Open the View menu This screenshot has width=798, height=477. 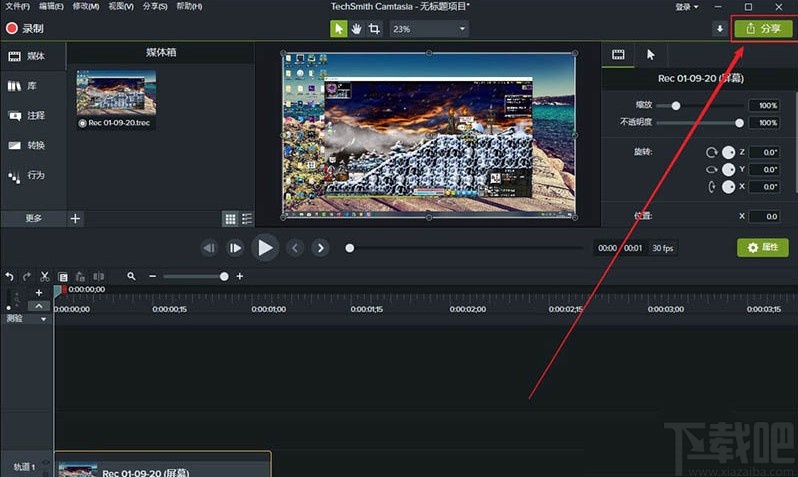click(x=121, y=6)
